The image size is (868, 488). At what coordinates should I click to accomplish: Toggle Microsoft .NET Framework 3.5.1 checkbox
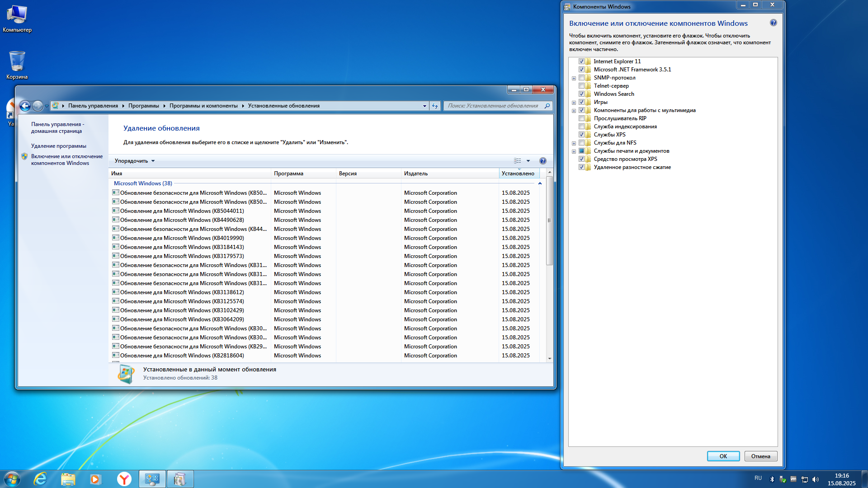[581, 70]
